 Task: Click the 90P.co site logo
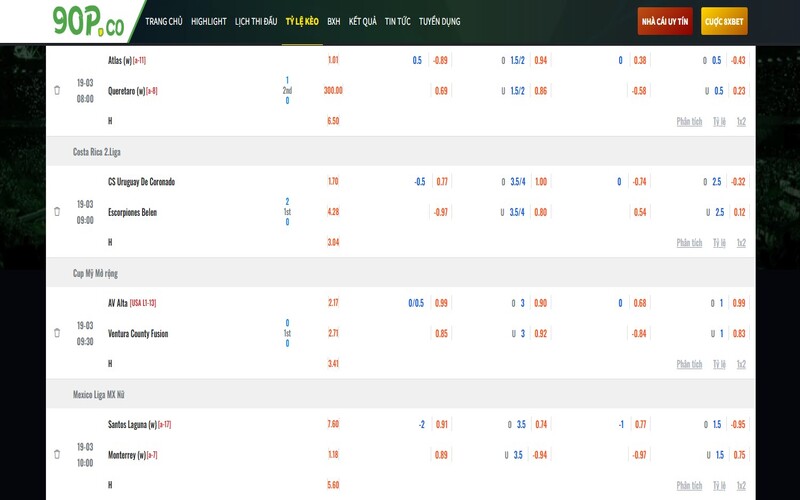click(88, 21)
